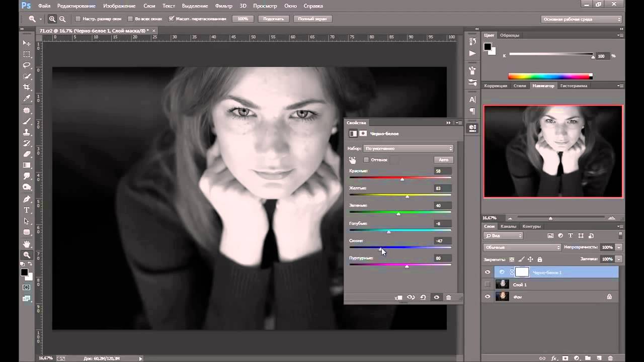Click the Красные slider track

(x=400, y=177)
